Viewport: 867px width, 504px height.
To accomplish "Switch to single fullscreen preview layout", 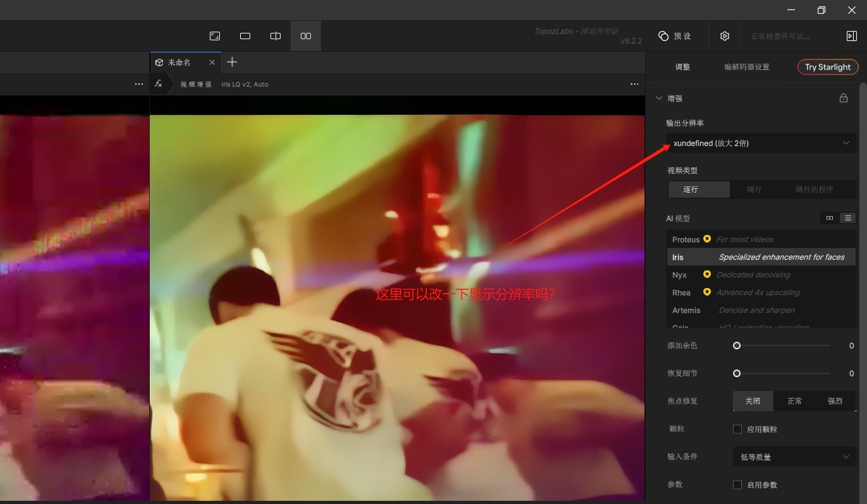I will point(215,36).
